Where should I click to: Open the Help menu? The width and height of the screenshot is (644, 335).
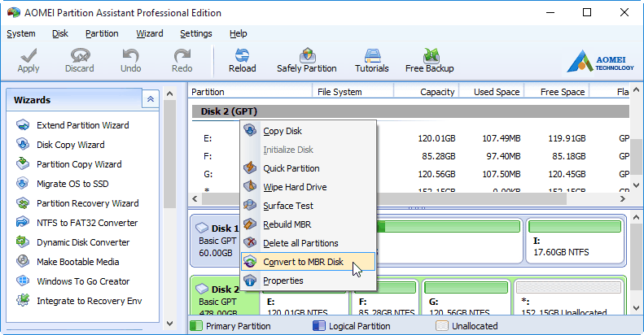click(239, 33)
